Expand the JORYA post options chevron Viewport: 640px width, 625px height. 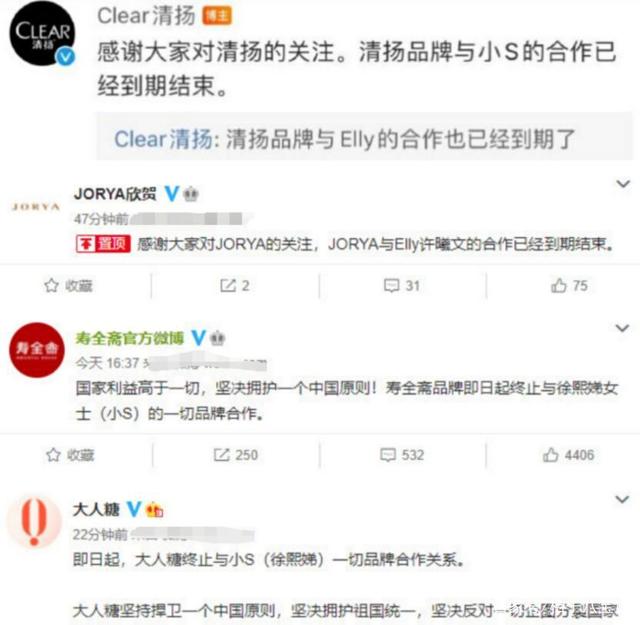(x=623, y=184)
